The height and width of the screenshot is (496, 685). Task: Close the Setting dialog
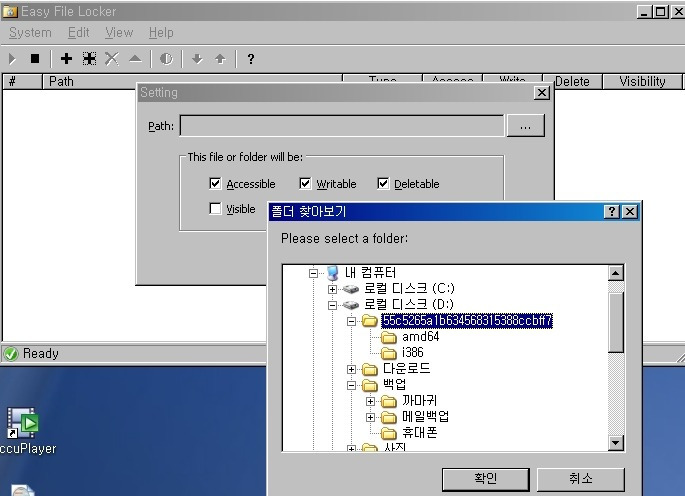[x=542, y=93]
